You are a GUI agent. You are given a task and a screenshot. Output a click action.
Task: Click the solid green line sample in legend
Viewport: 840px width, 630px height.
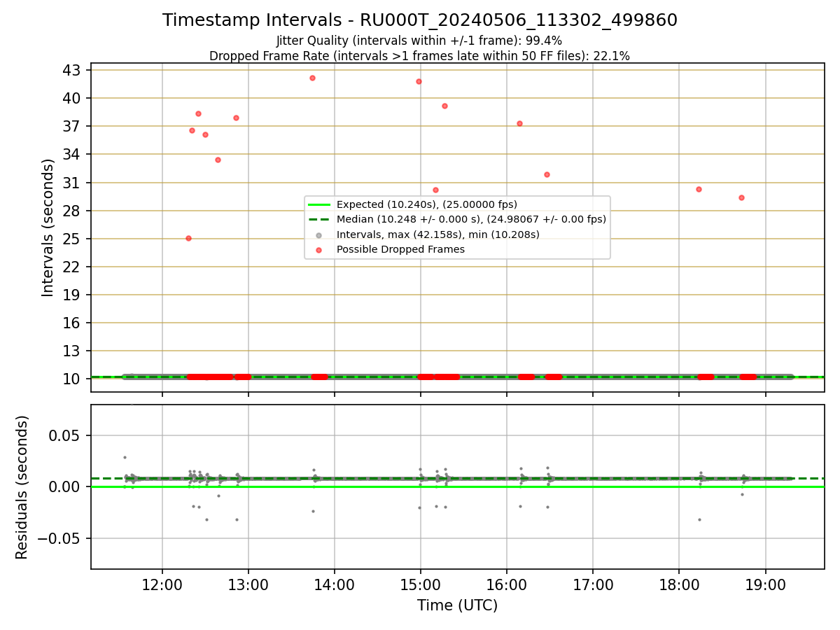(319, 205)
